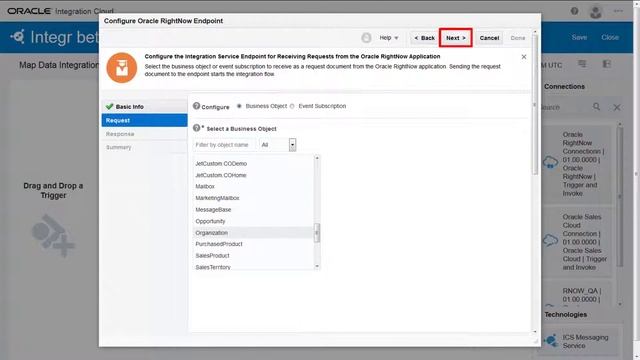Open the help icon in the Oracle header
Viewport: 640px width, 360px height.
[574, 11]
